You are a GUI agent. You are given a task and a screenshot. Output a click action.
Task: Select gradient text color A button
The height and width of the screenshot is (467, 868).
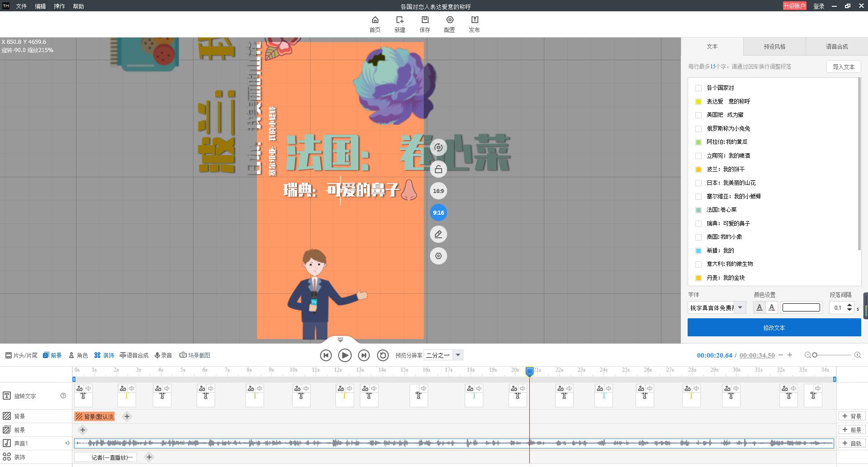772,307
